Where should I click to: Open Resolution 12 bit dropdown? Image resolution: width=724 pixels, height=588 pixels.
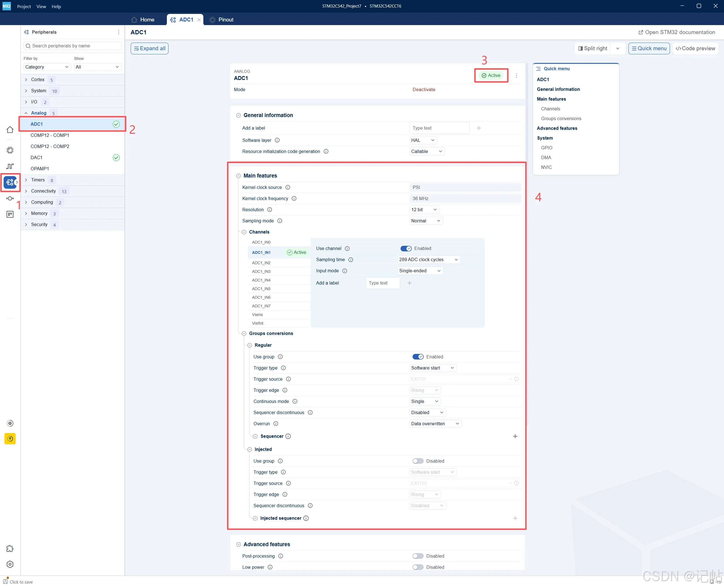click(424, 210)
